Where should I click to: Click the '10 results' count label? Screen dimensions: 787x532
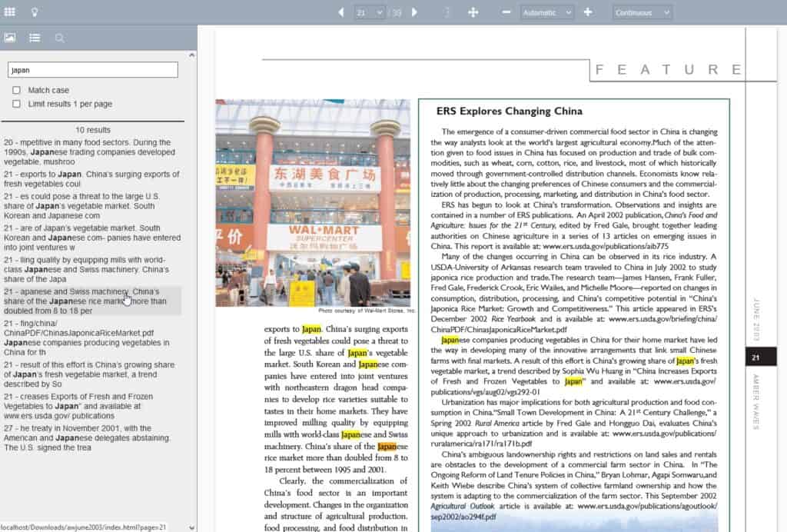coord(93,130)
